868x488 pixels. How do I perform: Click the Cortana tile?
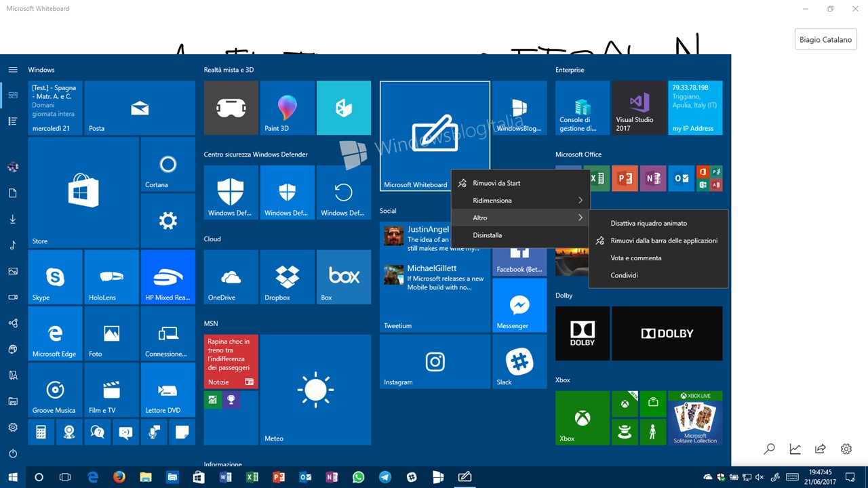[167, 164]
